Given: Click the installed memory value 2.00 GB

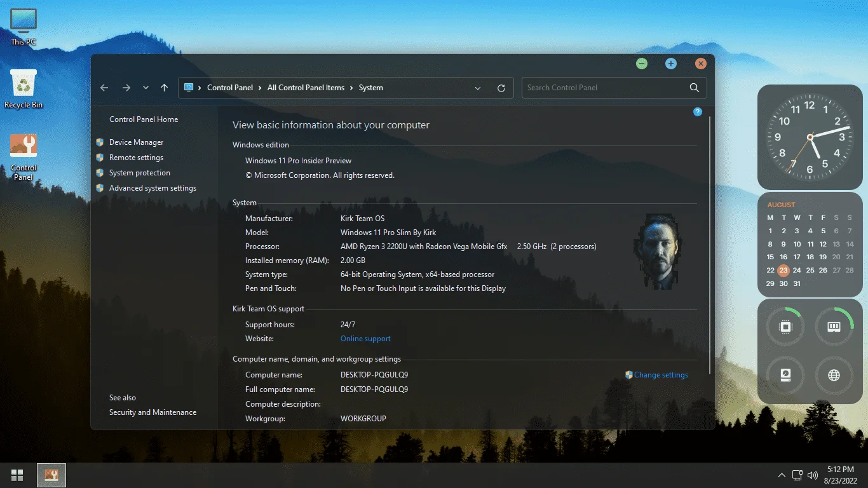Looking at the screenshot, I should (353, 261).
